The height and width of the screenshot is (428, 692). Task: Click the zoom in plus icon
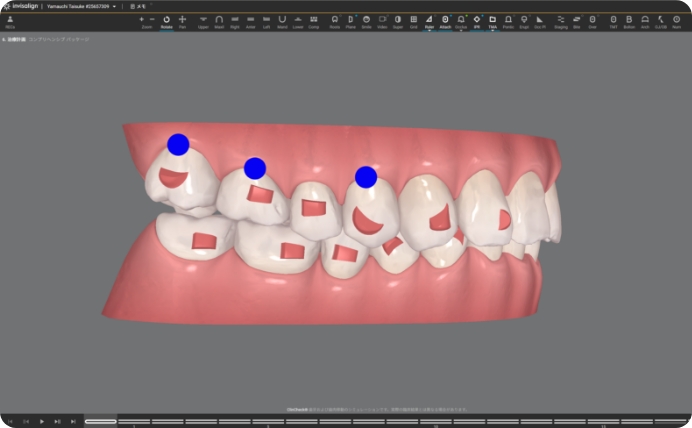pos(141,19)
